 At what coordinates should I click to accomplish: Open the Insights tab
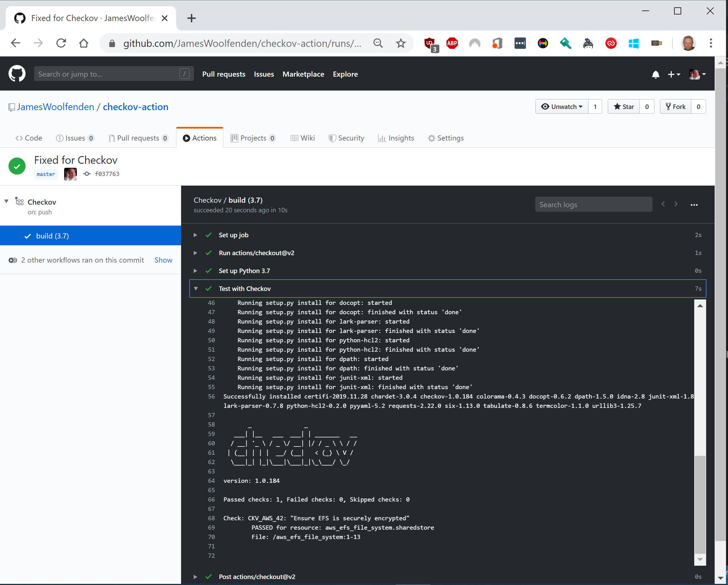(x=396, y=138)
